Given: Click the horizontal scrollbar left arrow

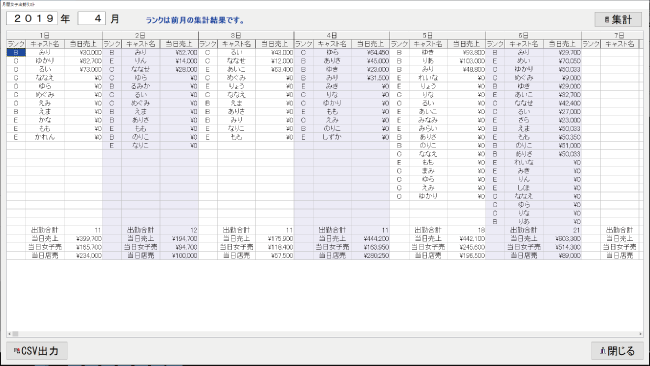Looking at the screenshot, I should (9, 334).
